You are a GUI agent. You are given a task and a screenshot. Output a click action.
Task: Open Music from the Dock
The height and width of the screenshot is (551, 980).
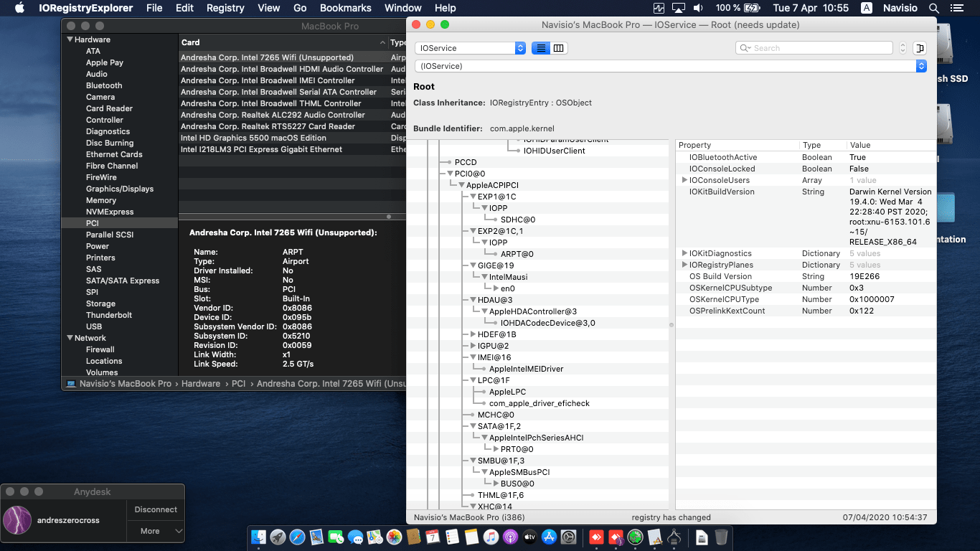[x=491, y=537]
